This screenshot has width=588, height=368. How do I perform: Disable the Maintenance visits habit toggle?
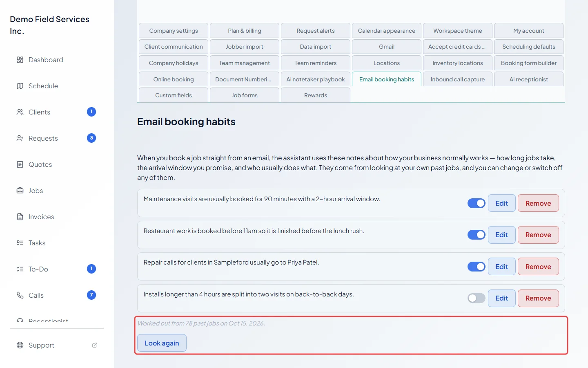click(x=477, y=203)
